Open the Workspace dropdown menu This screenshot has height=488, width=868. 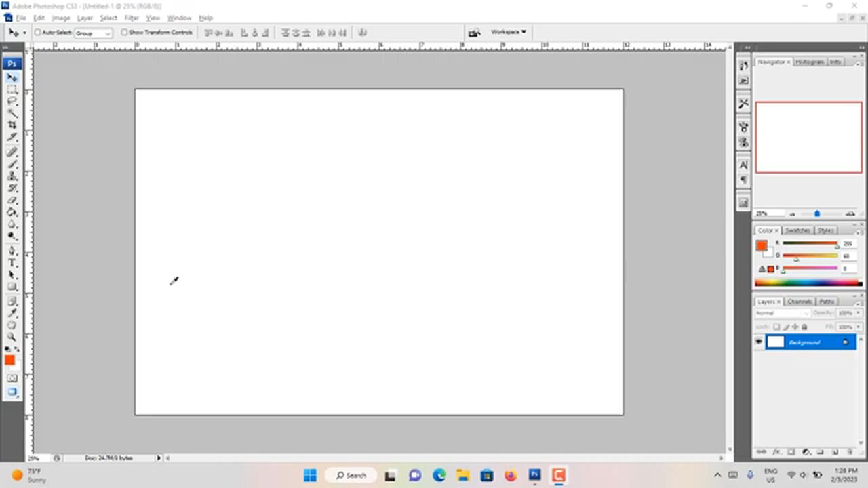[x=509, y=32]
